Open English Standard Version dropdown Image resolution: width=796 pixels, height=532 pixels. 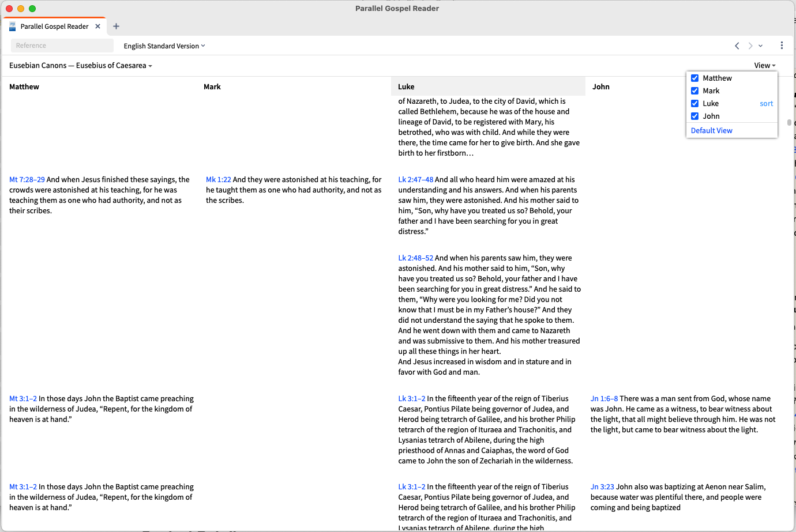pyautogui.click(x=164, y=46)
